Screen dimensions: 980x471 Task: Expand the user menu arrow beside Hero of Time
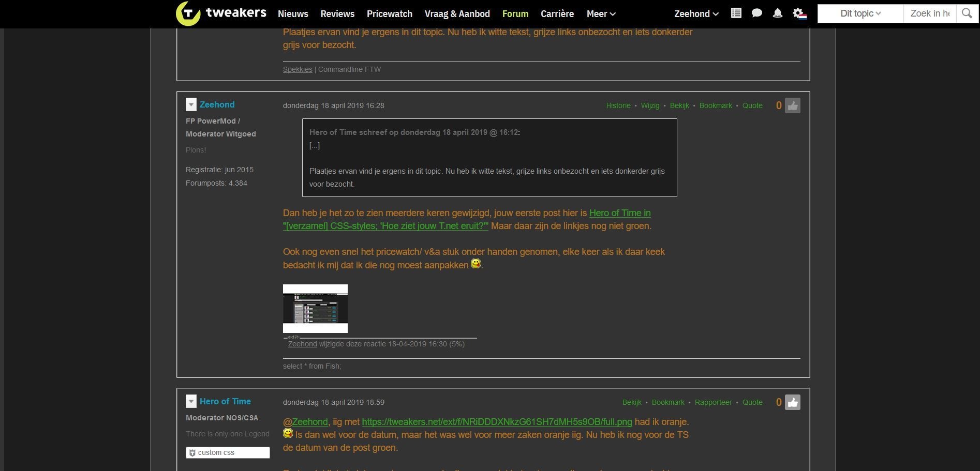(x=191, y=402)
